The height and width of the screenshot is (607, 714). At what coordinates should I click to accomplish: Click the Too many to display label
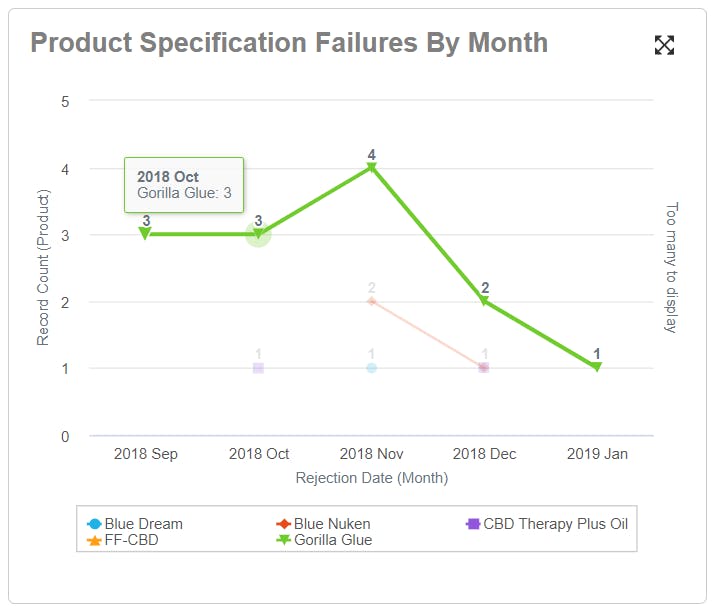click(671, 267)
